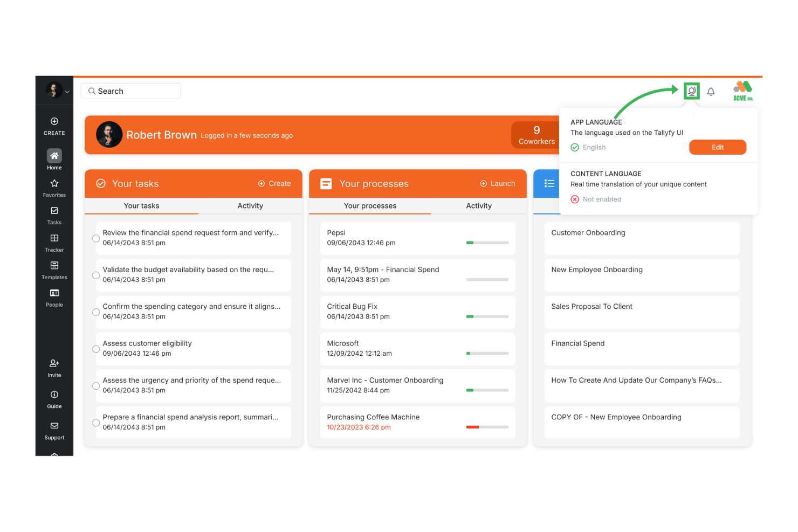Viewport: 798px width, 532px height.
Task: Click the Create task button
Action: coord(274,184)
